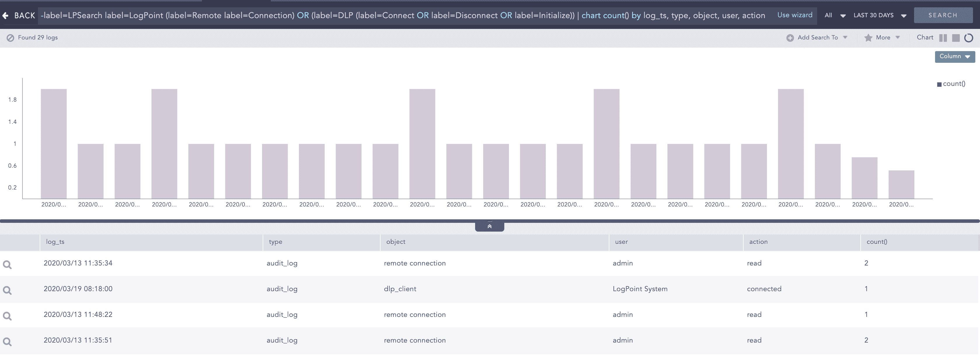Sort by the log_ts column header
Image resolution: width=980 pixels, height=356 pixels.
[x=55, y=242]
